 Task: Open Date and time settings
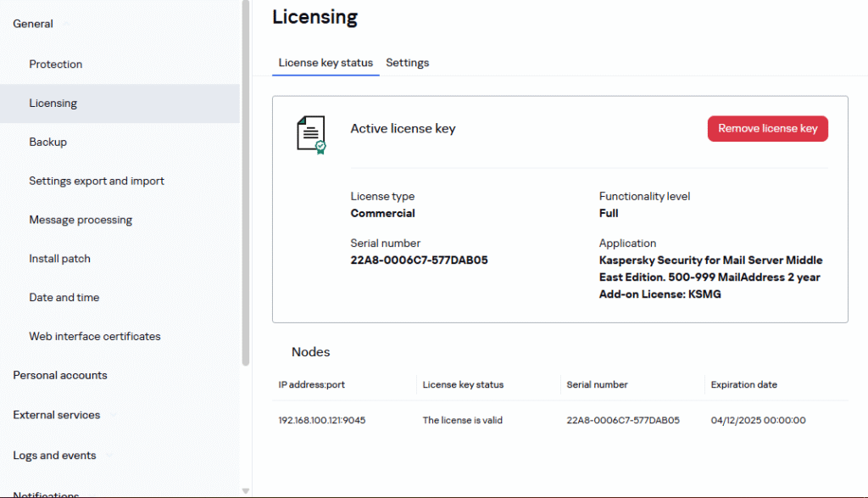[x=64, y=298]
